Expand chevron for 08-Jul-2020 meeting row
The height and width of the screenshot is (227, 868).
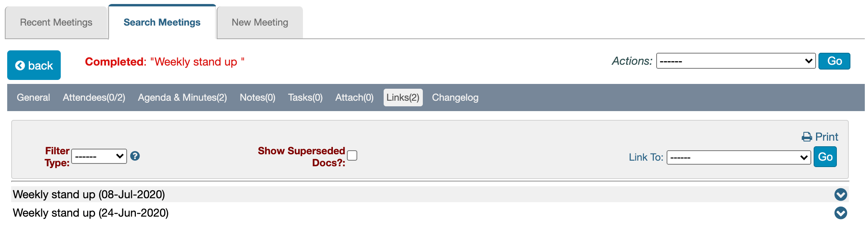tap(840, 195)
